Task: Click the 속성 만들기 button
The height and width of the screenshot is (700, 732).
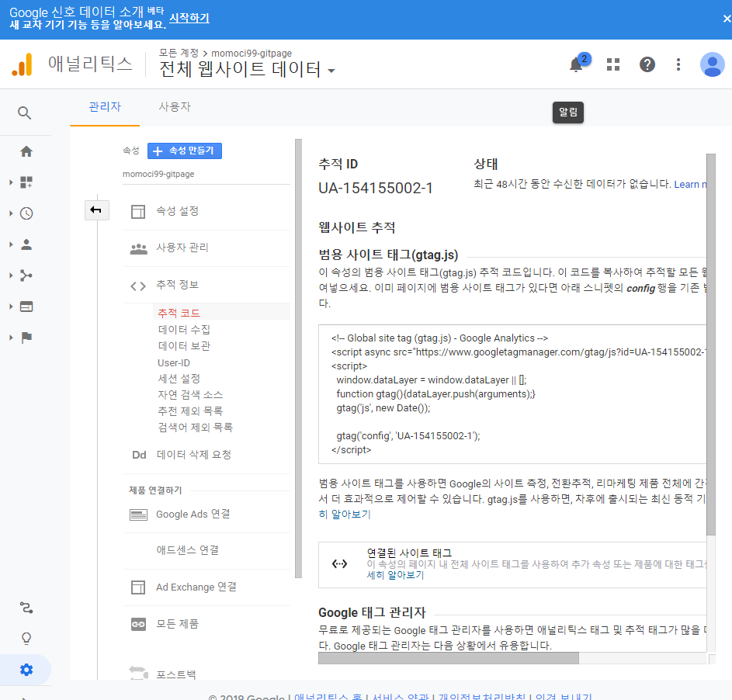Action: tap(185, 151)
